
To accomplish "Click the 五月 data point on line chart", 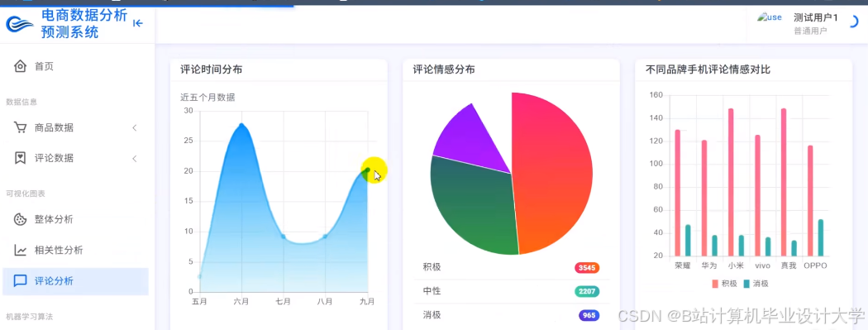I will pos(199,276).
